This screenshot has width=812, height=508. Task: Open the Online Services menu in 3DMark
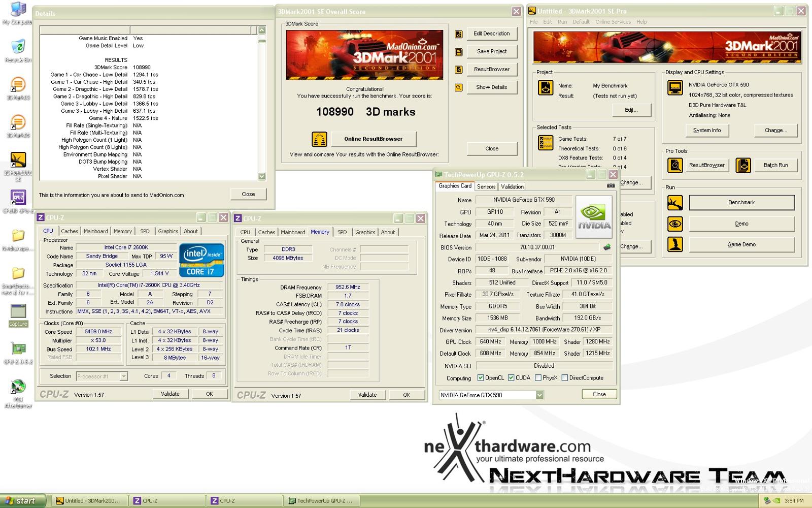coord(613,22)
